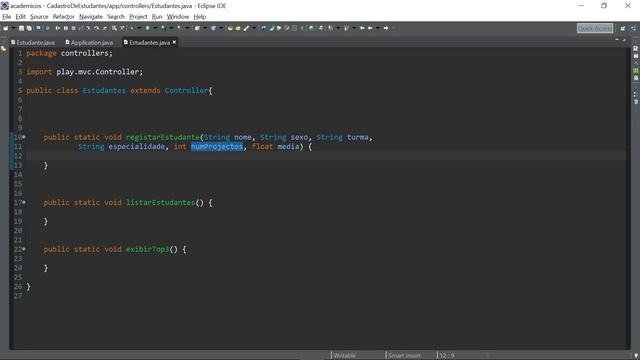Click the 12 : 9 cursor position
The width and height of the screenshot is (640, 360).
(447, 356)
